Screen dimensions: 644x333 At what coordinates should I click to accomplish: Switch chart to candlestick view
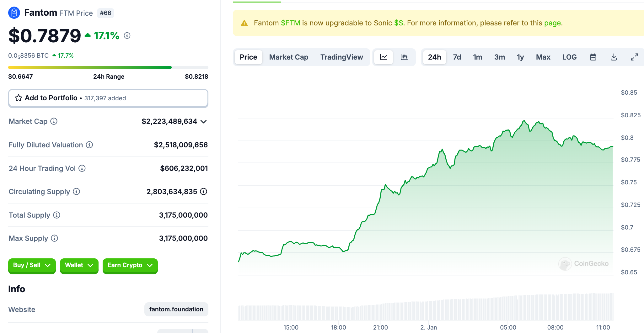coord(405,57)
